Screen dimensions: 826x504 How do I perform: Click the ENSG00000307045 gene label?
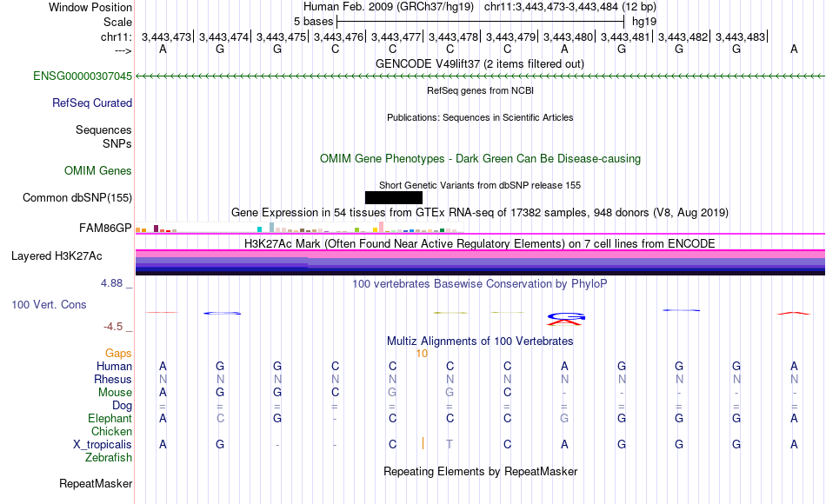pyautogui.click(x=83, y=76)
